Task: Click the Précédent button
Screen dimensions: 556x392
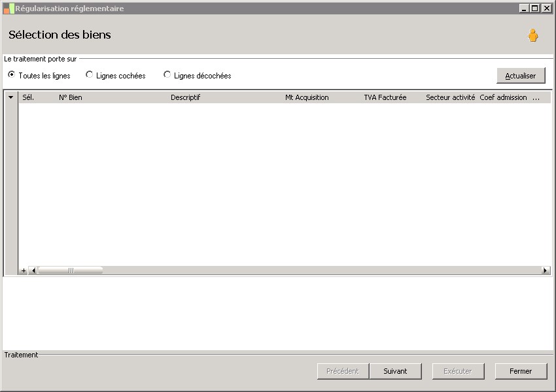Action: (343, 371)
